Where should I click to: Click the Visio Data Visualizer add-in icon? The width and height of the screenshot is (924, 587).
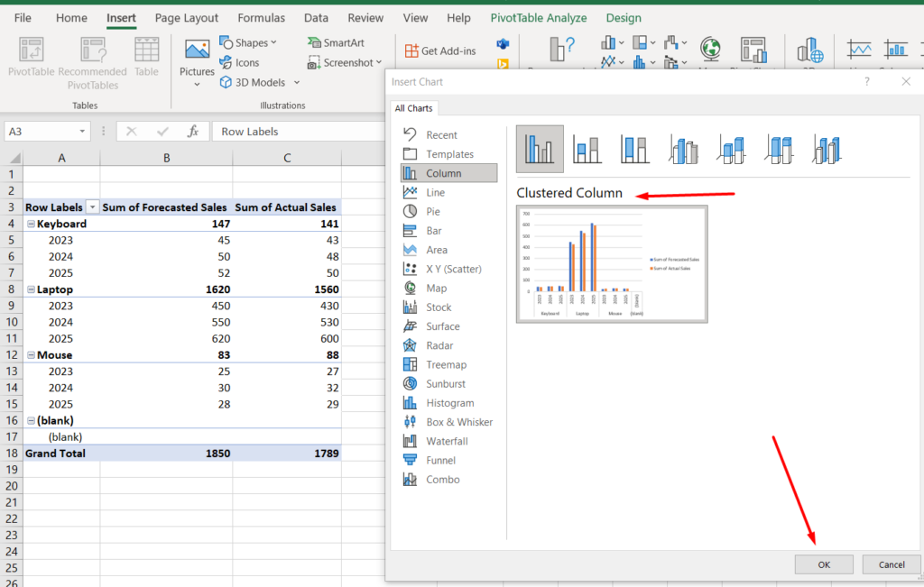pyautogui.click(x=503, y=44)
